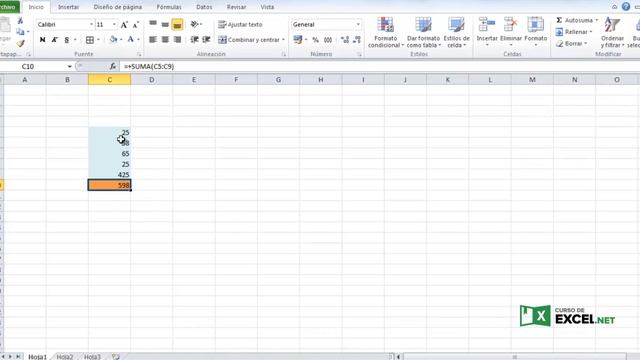The width and height of the screenshot is (640, 360).
Task: Switch to sheet Hoja3
Action: (x=92, y=357)
